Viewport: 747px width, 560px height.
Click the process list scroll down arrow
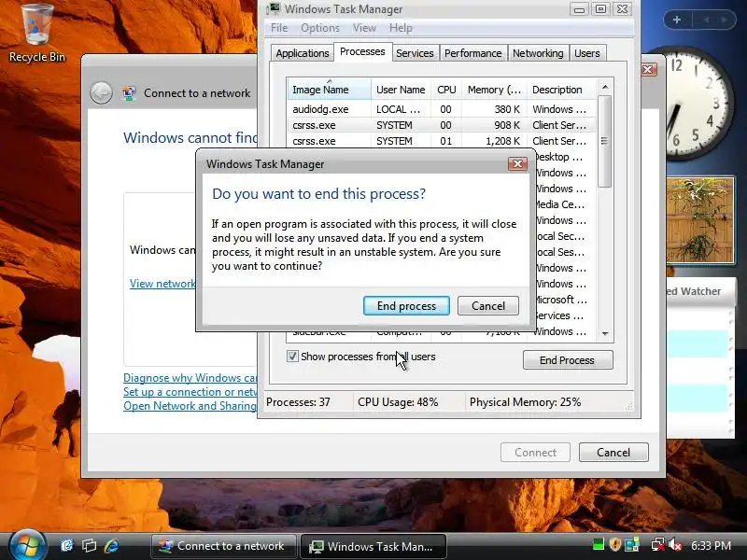coord(605,333)
